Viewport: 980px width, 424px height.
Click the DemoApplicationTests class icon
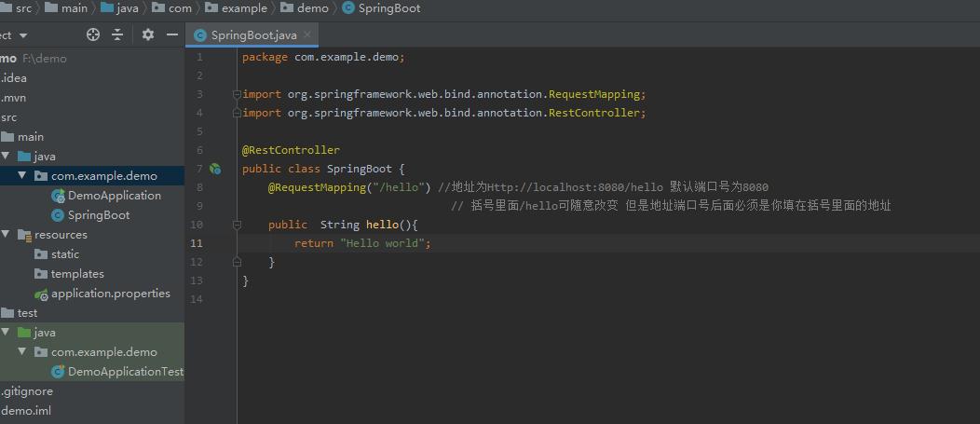click(x=58, y=372)
